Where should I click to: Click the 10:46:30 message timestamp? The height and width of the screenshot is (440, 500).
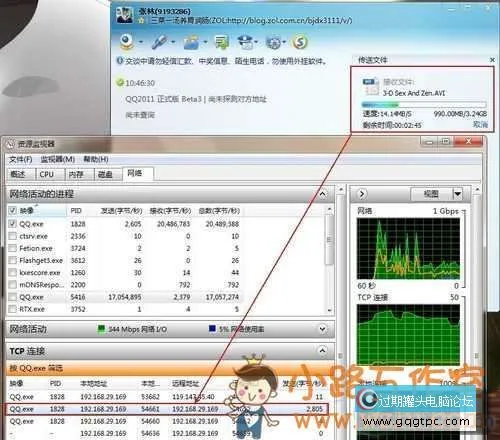click(140, 83)
